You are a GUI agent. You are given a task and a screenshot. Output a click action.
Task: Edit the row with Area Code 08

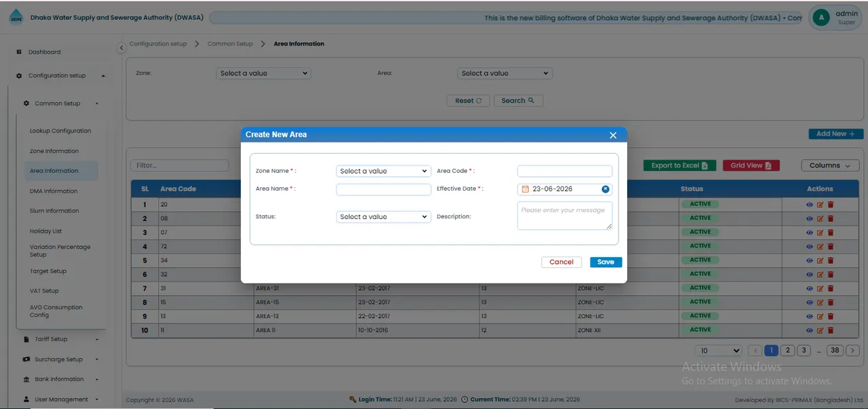(x=820, y=218)
